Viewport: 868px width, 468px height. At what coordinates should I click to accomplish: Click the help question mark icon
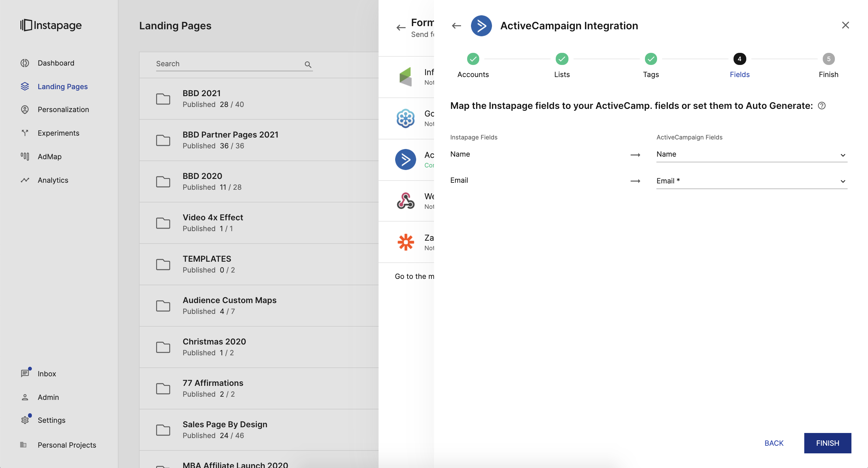(x=821, y=106)
